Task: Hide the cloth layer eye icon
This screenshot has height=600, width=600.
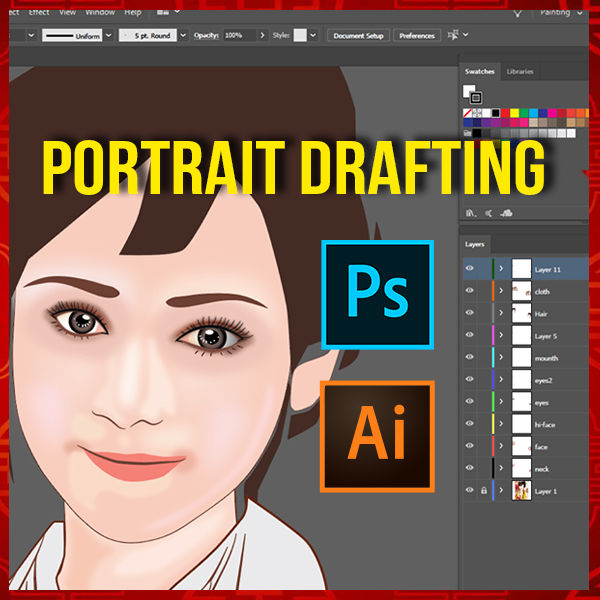Action: point(470,291)
